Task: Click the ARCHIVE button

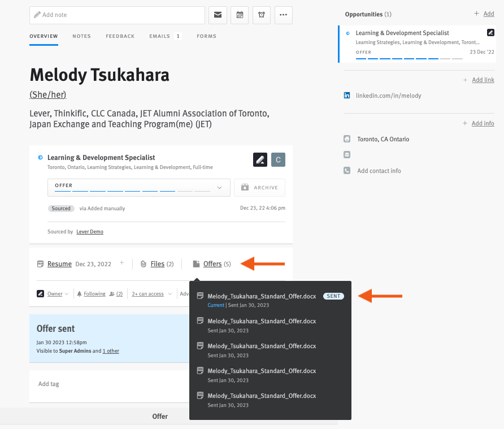Action: click(259, 187)
